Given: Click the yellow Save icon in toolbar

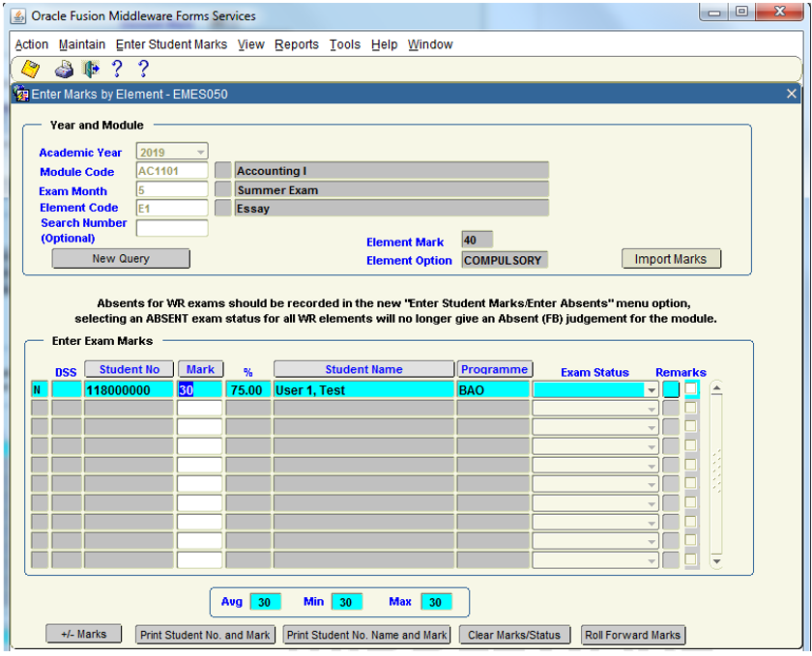Looking at the screenshot, I should pos(30,70).
